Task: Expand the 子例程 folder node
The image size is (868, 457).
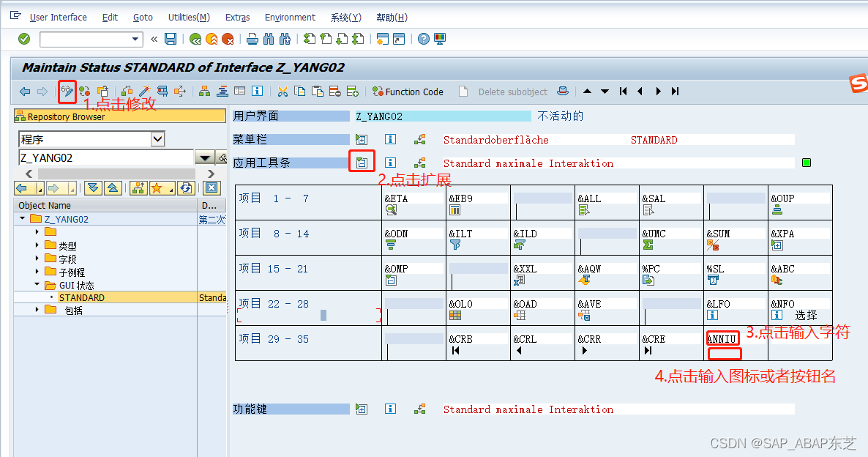Action: [x=37, y=272]
